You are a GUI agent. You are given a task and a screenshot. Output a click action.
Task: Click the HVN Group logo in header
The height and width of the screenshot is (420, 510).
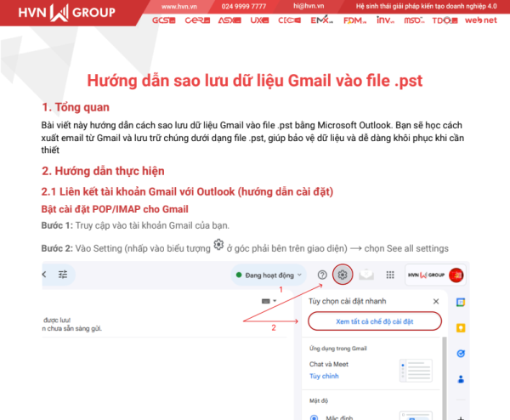pyautogui.click(x=66, y=13)
